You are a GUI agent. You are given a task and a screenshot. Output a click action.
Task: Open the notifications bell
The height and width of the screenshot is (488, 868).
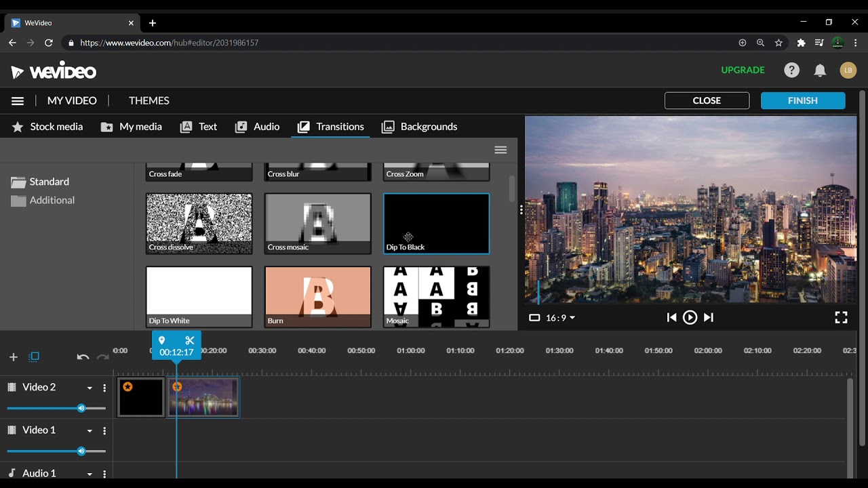click(x=820, y=70)
